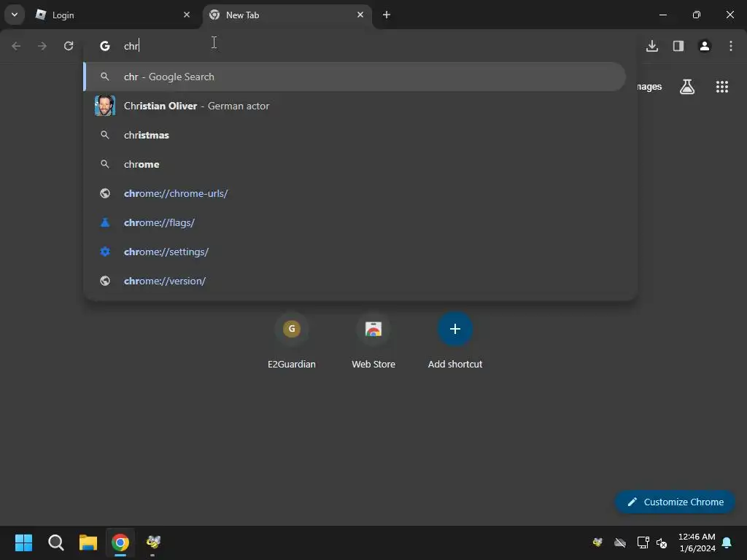This screenshot has width=747, height=560.
Task: Click the gear icon beside chrome://settings/
Action: [x=105, y=252]
